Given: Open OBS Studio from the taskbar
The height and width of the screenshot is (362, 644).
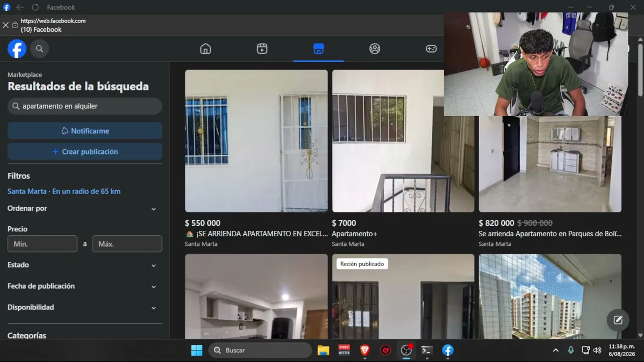Looking at the screenshot, I should (406, 350).
